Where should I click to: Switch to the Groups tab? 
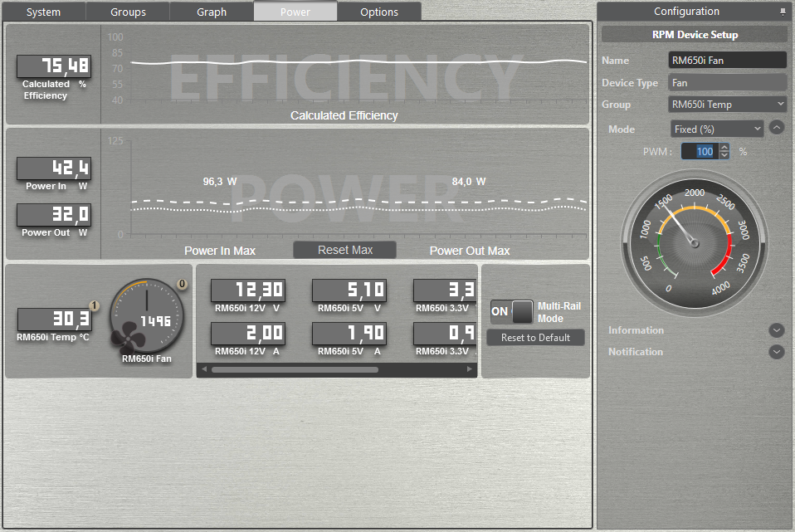128,12
